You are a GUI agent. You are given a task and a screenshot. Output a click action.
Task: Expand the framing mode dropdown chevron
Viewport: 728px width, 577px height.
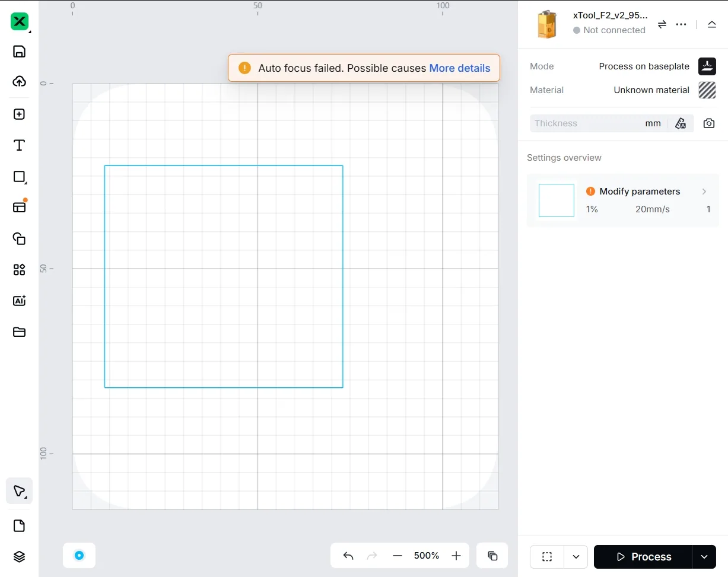click(x=576, y=557)
